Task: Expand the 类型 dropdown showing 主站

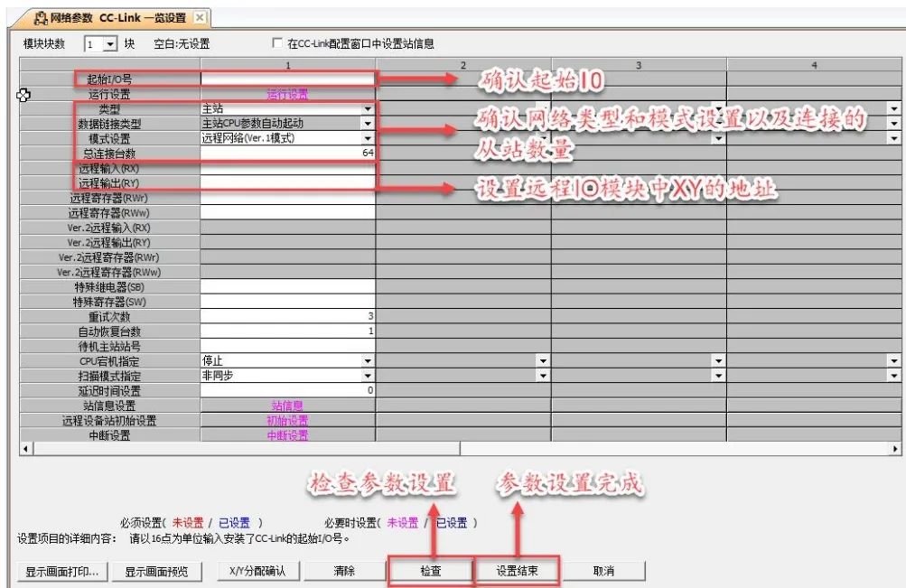Action: point(368,108)
